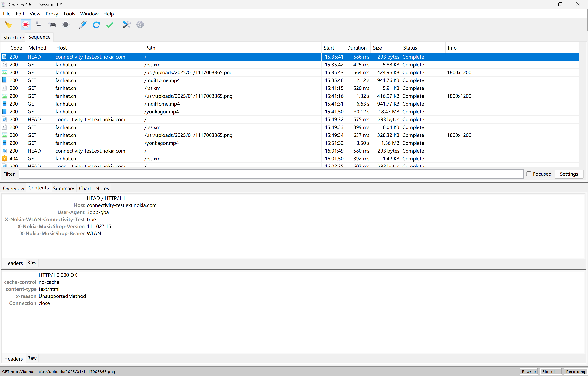588x376 pixels.
Task: Click XML icon of 15:49:33 rss.xml row
Action: point(4,127)
